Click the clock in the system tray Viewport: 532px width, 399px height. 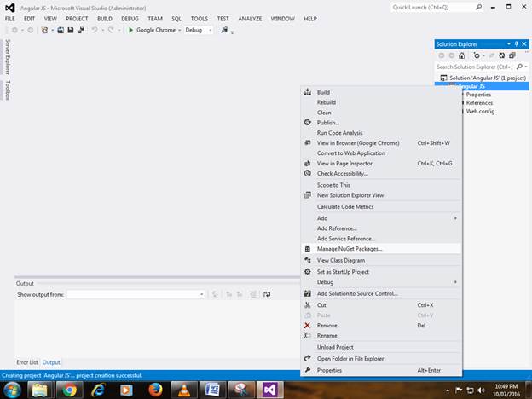pos(506,390)
